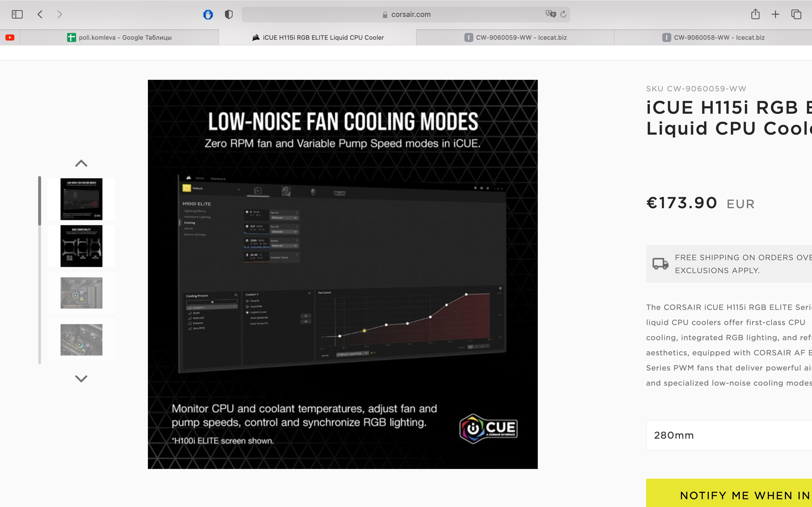
Task: Go back to previous page
Action: [x=40, y=14]
